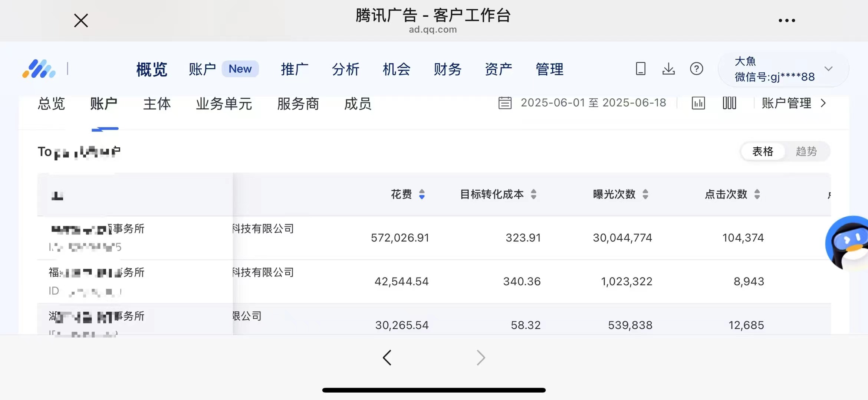868x400 pixels.
Task: Switch to the 成员 sub-tab
Action: coord(358,104)
